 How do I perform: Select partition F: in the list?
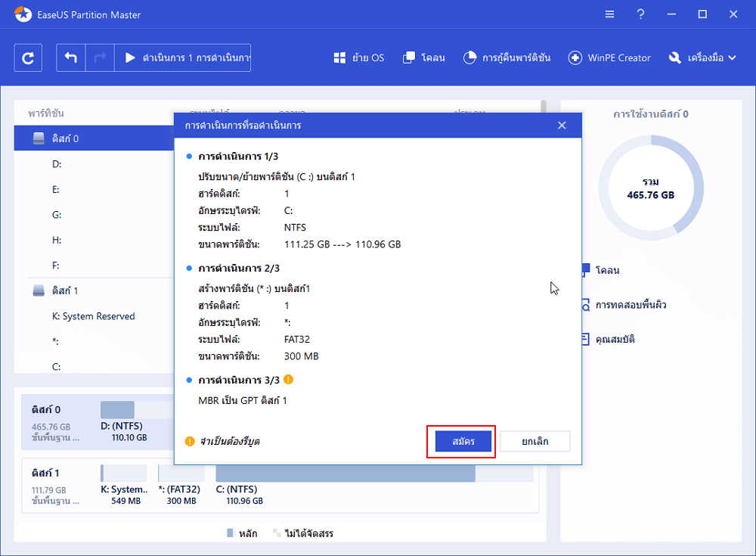click(94, 266)
